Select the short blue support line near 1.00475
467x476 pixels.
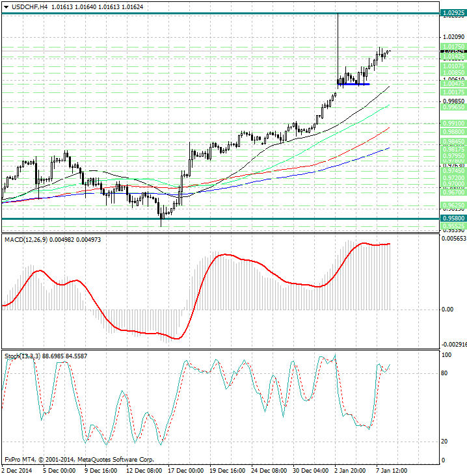(354, 84)
